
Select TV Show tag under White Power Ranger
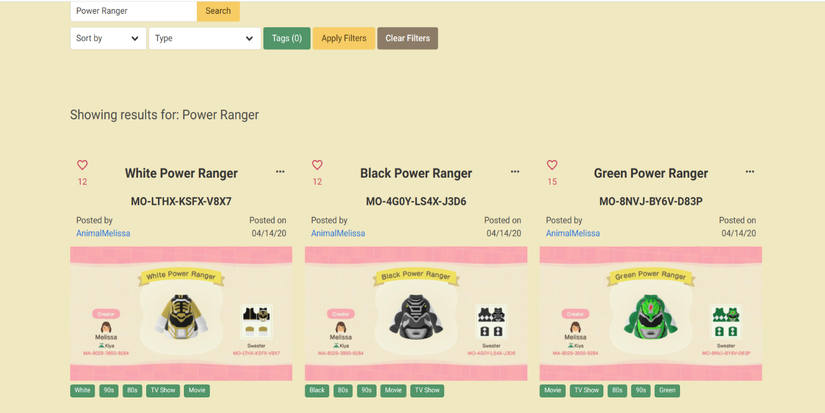coord(163,390)
